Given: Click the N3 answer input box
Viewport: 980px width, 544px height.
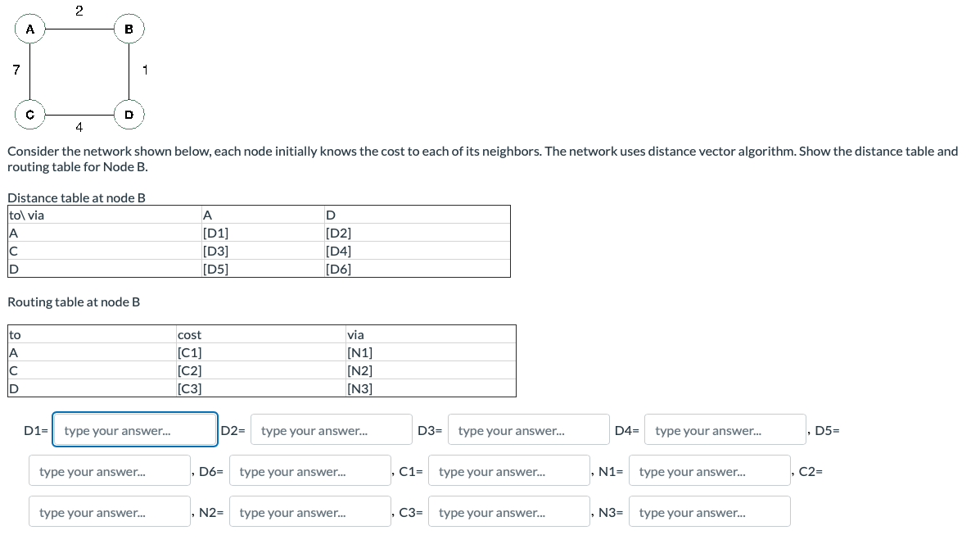Looking at the screenshot, I should coord(709,510).
